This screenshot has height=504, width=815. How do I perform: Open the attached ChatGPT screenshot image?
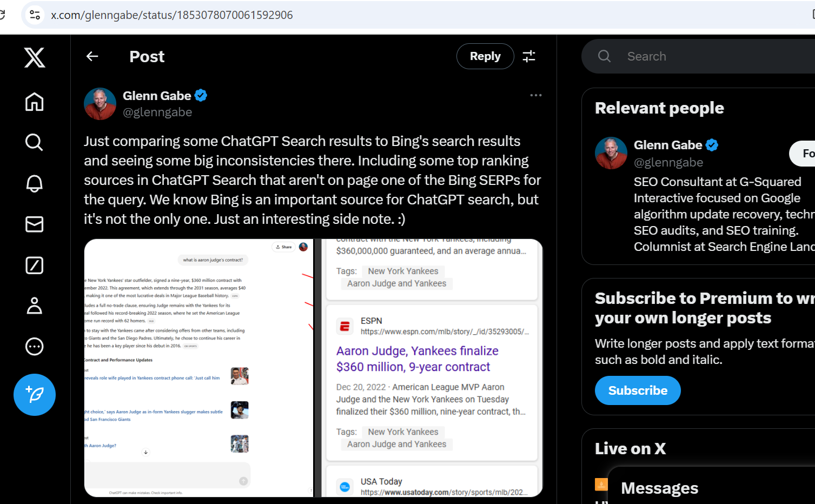(199, 368)
